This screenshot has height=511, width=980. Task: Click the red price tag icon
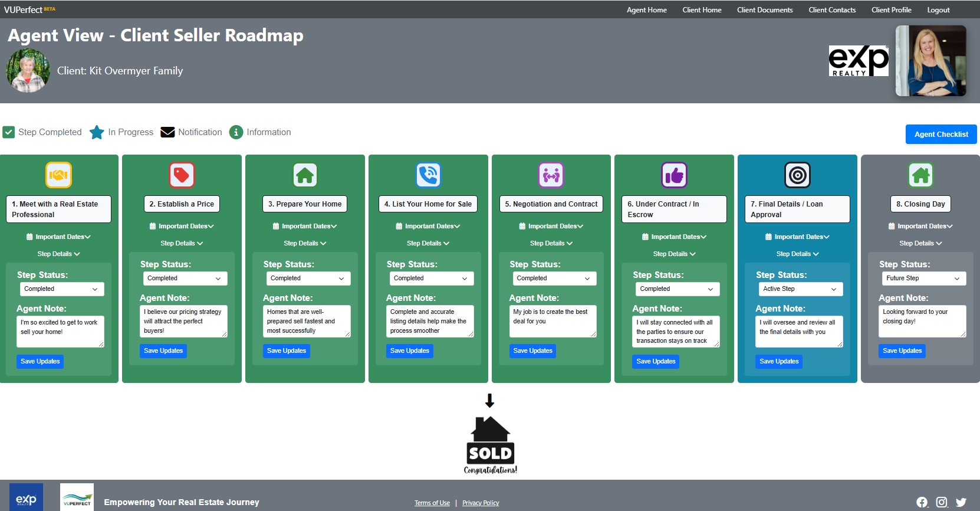[182, 175]
